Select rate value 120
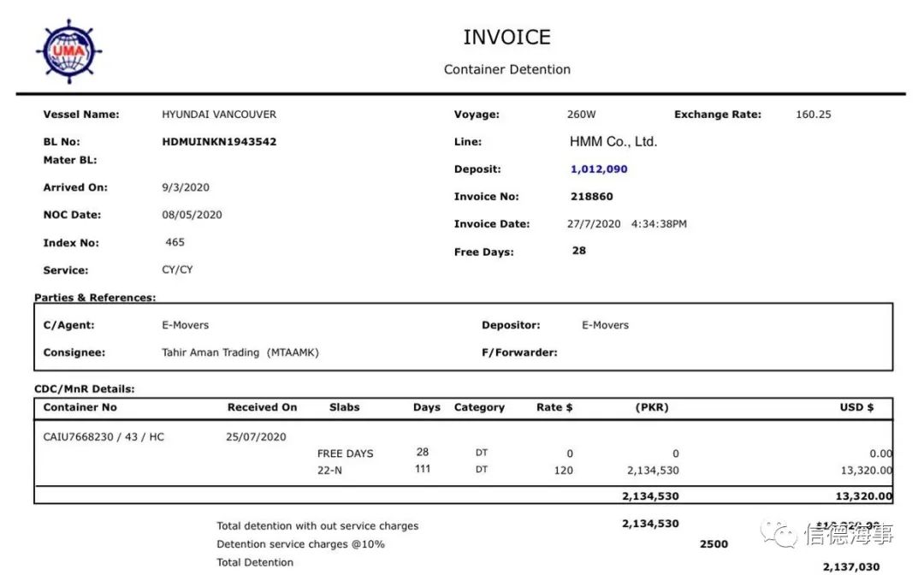The image size is (924, 575). [x=563, y=470]
